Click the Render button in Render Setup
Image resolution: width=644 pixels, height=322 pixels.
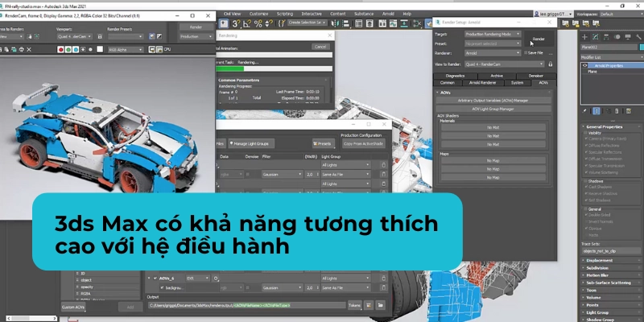[539, 39]
